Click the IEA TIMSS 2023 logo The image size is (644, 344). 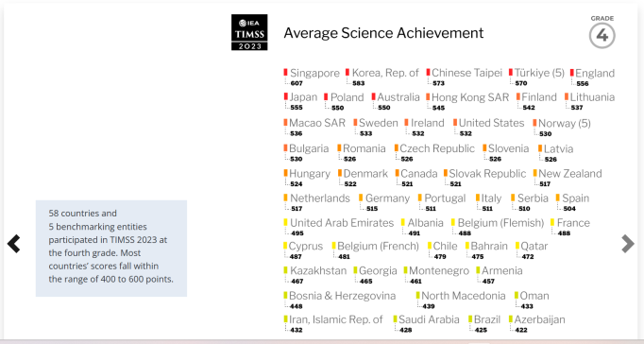click(x=249, y=32)
